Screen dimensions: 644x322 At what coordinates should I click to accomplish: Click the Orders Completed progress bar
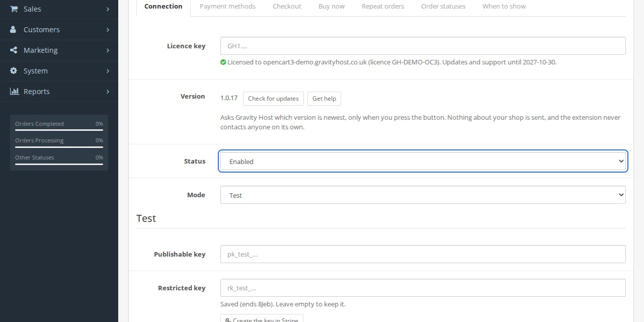[x=59, y=130]
